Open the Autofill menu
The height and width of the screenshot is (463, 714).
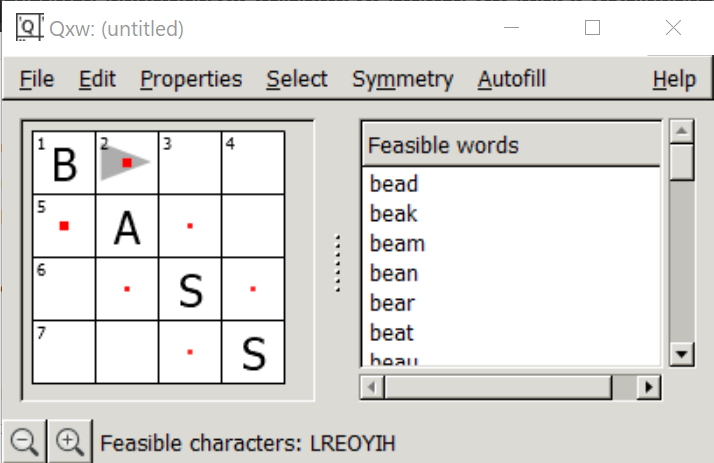[511, 79]
